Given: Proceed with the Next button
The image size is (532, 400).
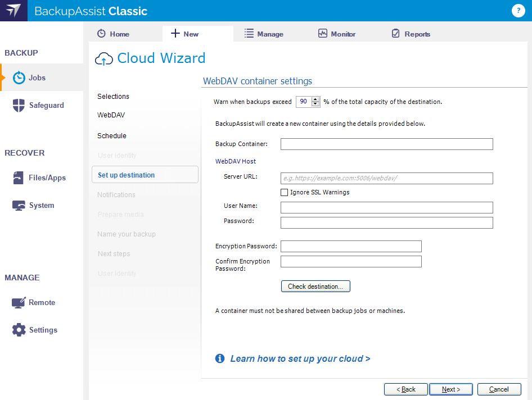Looking at the screenshot, I should coord(451,389).
